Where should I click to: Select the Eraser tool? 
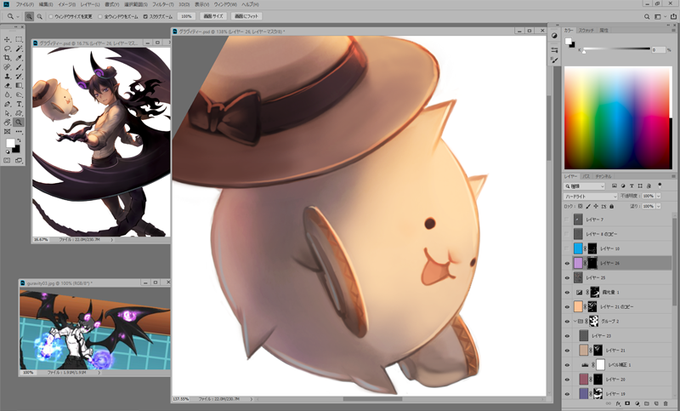point(7,85)
